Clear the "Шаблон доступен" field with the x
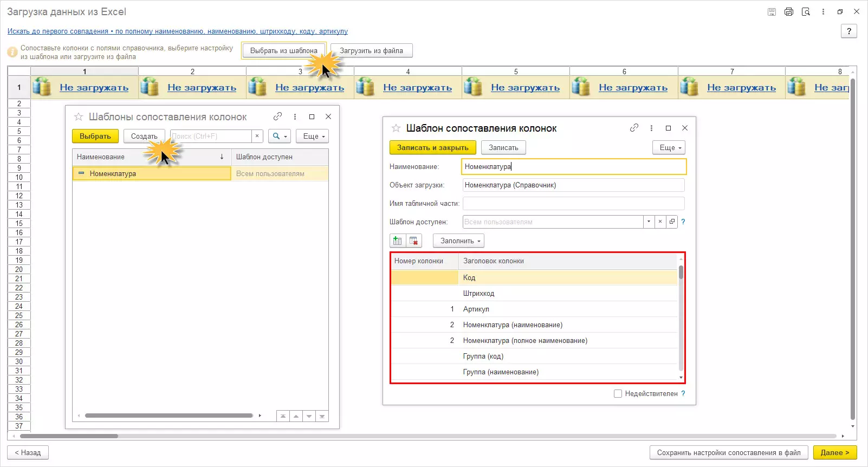 click(660, 222)
